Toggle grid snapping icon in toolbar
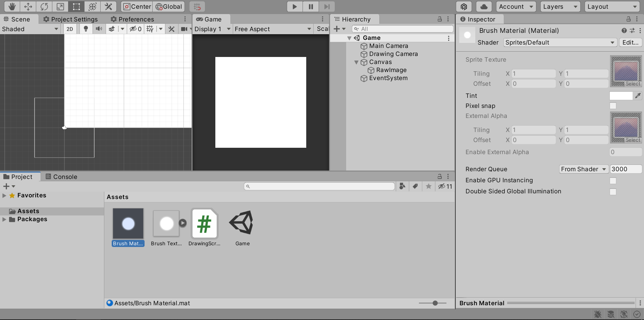The image size is (644, 320). [x=197, y=6]
